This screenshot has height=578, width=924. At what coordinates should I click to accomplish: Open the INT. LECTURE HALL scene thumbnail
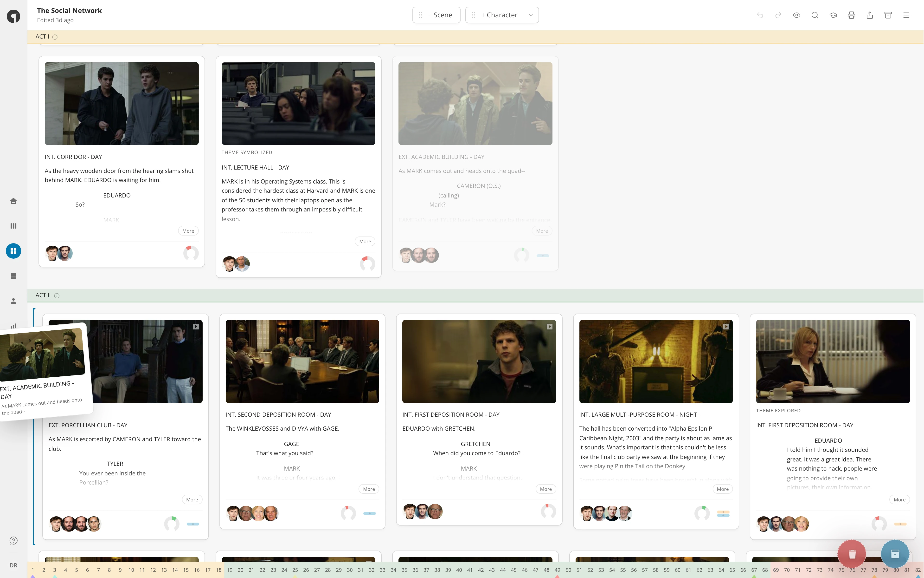[x=299, y=104]
